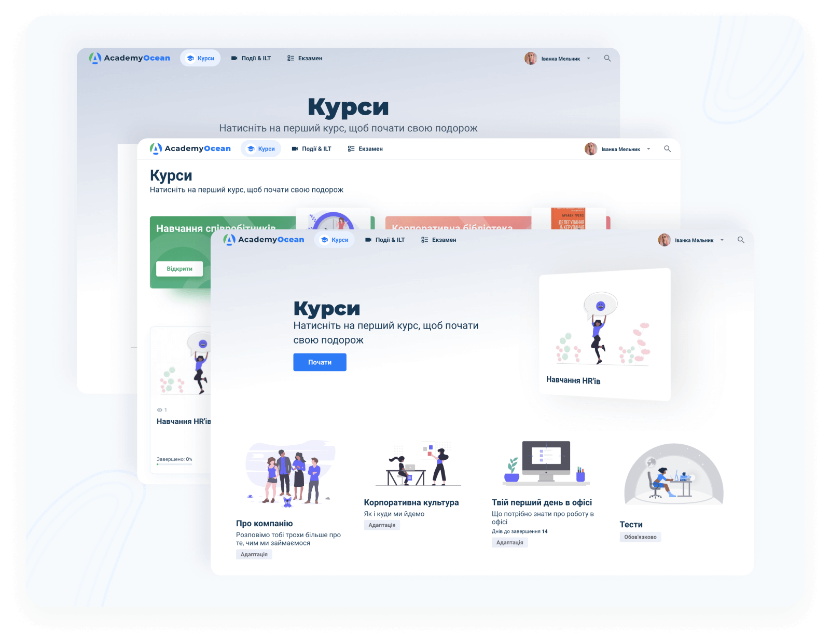Click Обов'язково tag under Тести
The width and height of the screenshot is (830, 644).
pos(640,537)
